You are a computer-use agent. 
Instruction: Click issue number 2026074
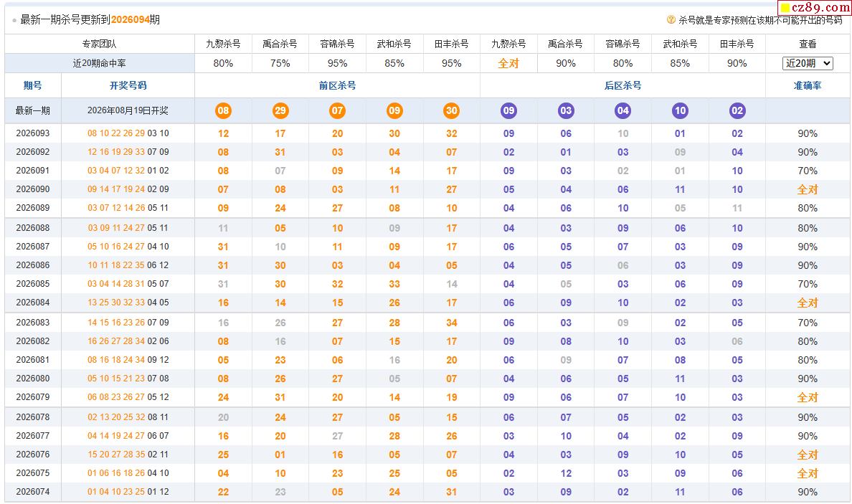[32, 492]
